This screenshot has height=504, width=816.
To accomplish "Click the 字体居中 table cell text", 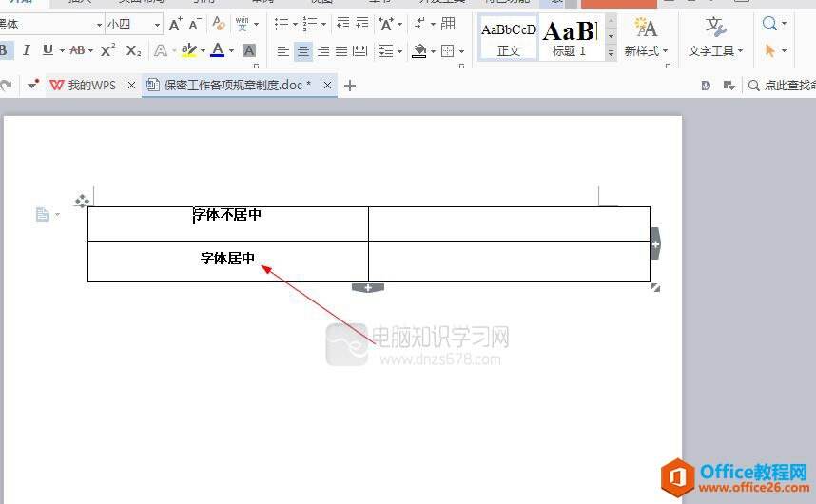I will tap(228, 258).
